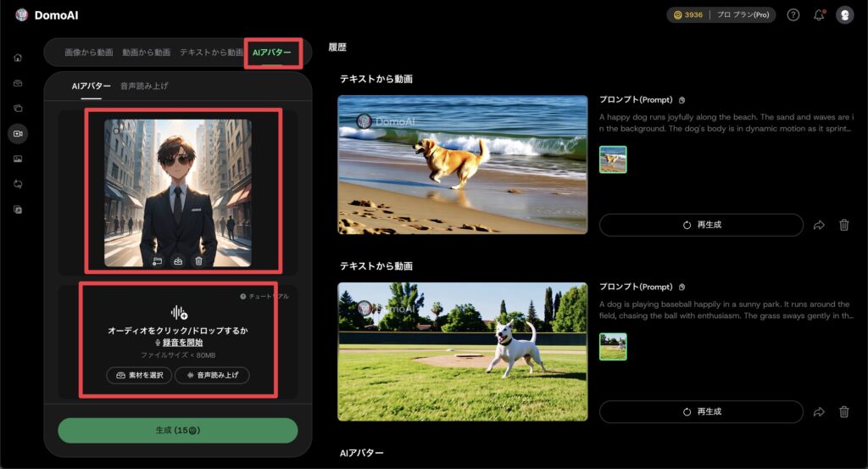Play the baseball field dog video
Image resolution: width=868 pixels, height=469 pixels.
463,352
